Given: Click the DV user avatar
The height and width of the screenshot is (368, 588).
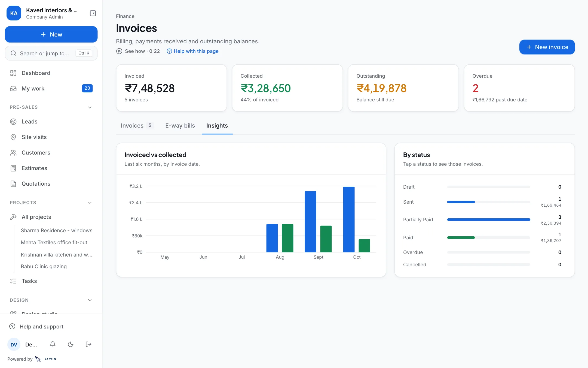Looking at the screenshot, I should [14, 345].
